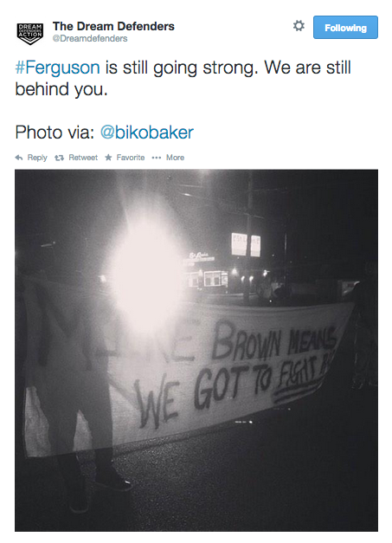Click the Favorite text label
392x543 pixels.
[x=131, y=158]
